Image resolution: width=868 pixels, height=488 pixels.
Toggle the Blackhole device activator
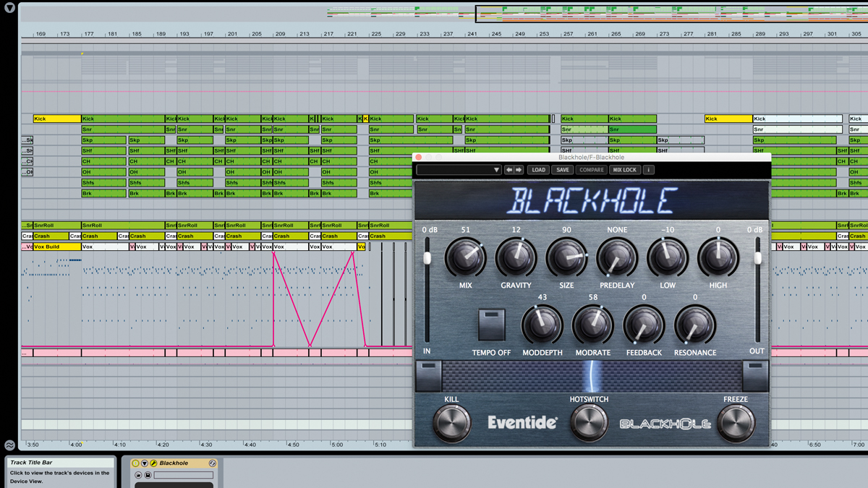pyautogui.click(x=135, y=463)
